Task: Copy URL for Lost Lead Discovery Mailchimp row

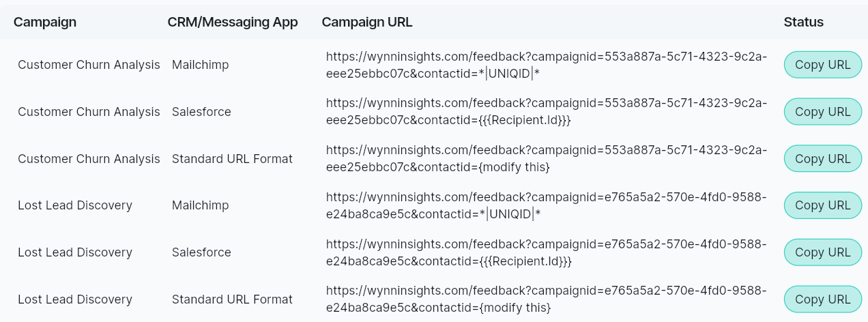Action: point(822,205)
